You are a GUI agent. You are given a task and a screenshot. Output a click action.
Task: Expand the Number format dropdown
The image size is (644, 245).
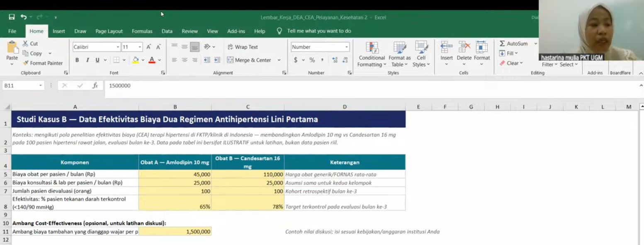347,47
